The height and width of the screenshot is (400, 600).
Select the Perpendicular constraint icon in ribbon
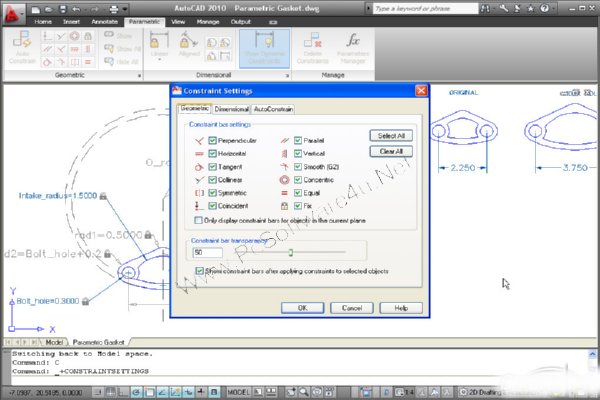click(61, 49)
